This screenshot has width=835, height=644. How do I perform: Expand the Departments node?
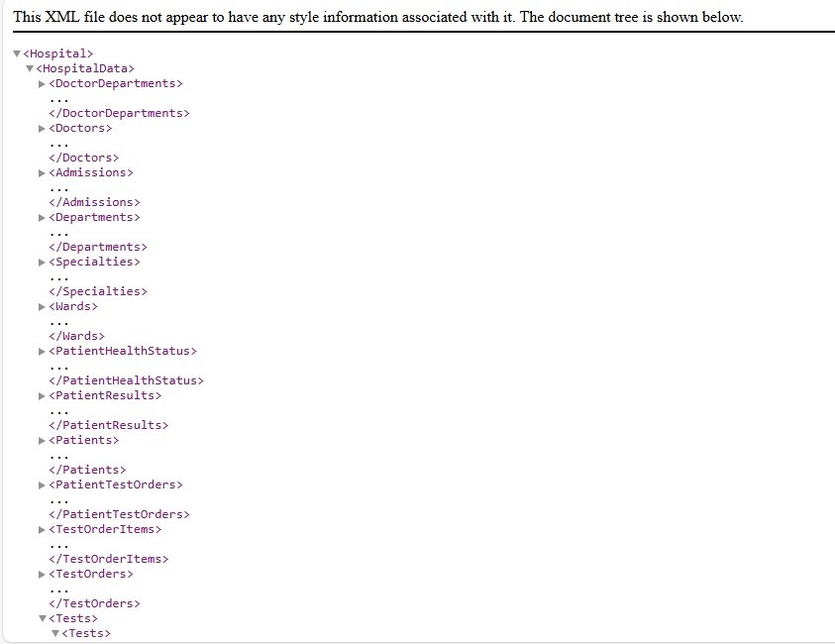tap(42, 217)
